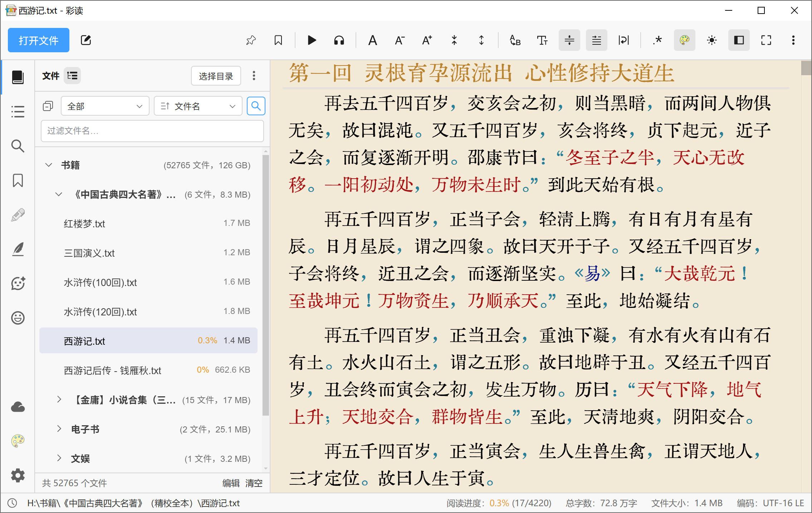Open the bookmarks sidebar tab
Image resolution: width=812 pixels, height=513 pixels.
pos(18,180)
